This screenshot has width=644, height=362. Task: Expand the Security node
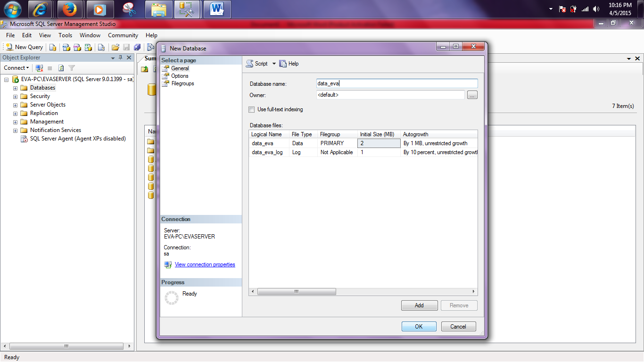15,97
